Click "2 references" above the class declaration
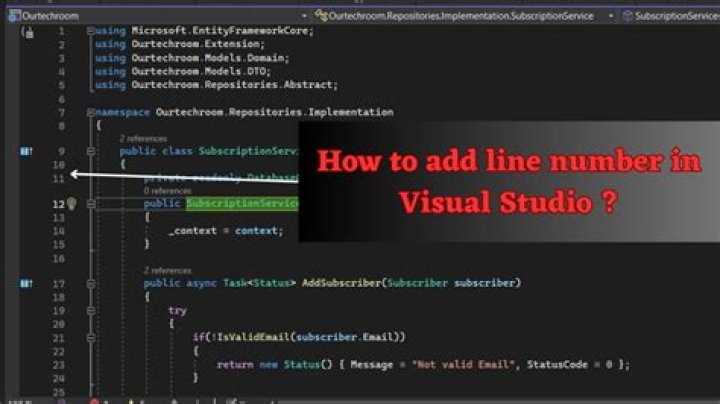 click(x=143, y=138)
